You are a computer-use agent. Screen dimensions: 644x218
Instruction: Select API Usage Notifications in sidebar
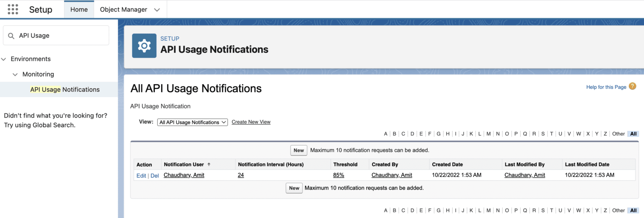pos(65,90)
